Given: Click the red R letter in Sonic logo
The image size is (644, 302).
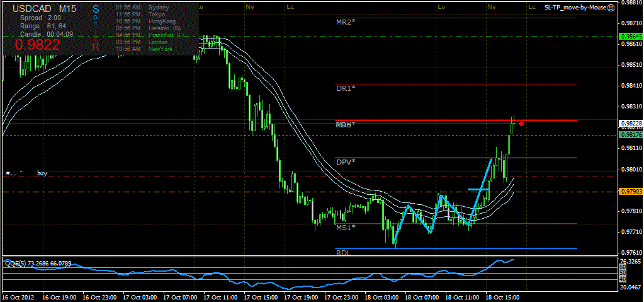Looking at the screenshot, I should (x=96, y=46).
